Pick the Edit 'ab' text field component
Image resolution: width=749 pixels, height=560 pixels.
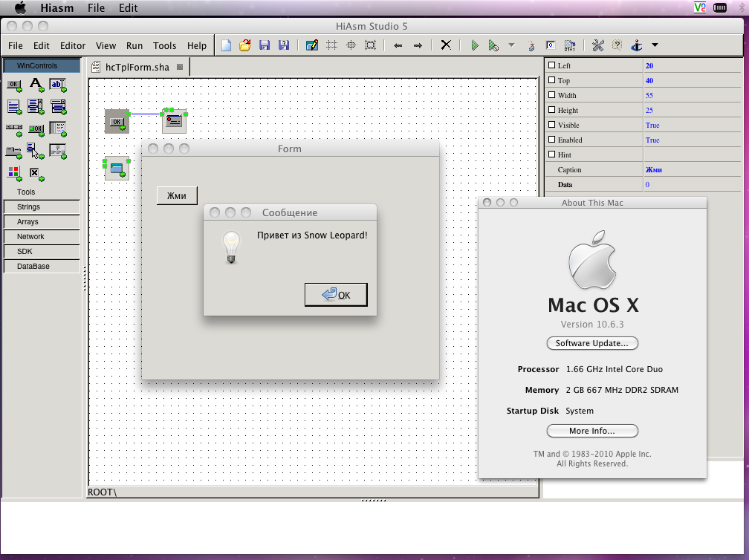point(58,85)
